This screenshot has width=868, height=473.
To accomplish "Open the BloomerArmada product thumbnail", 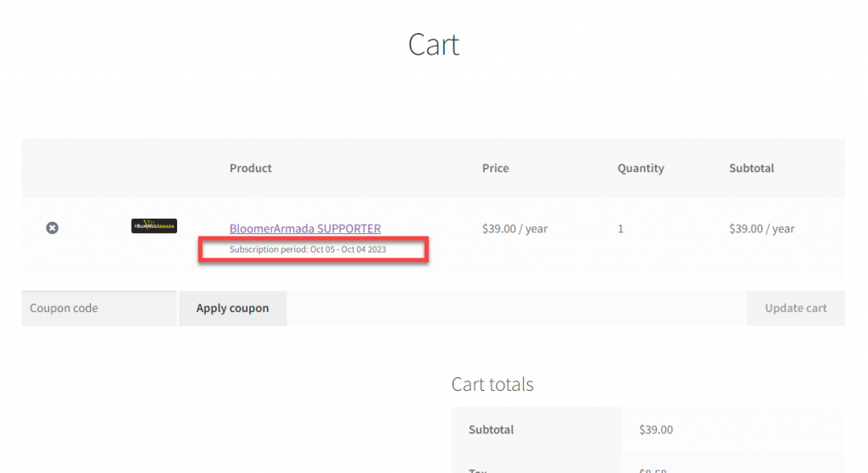I will [154, 226].
